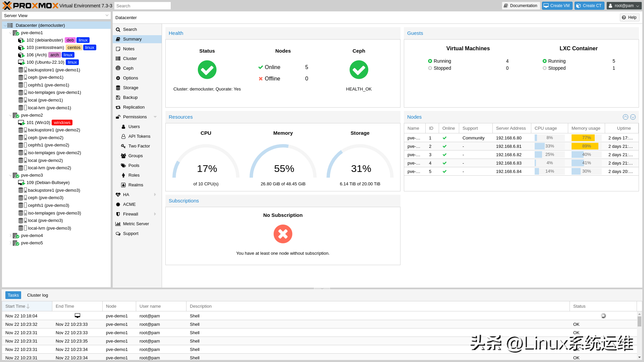Open the HA menu entry

coord(137,195)
